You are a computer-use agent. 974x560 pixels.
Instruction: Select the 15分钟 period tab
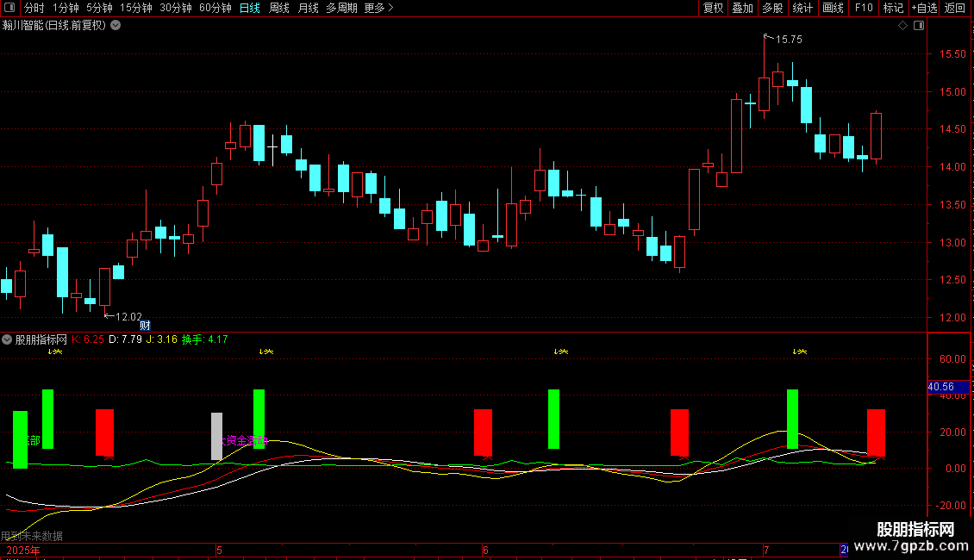tap(136, 8)
